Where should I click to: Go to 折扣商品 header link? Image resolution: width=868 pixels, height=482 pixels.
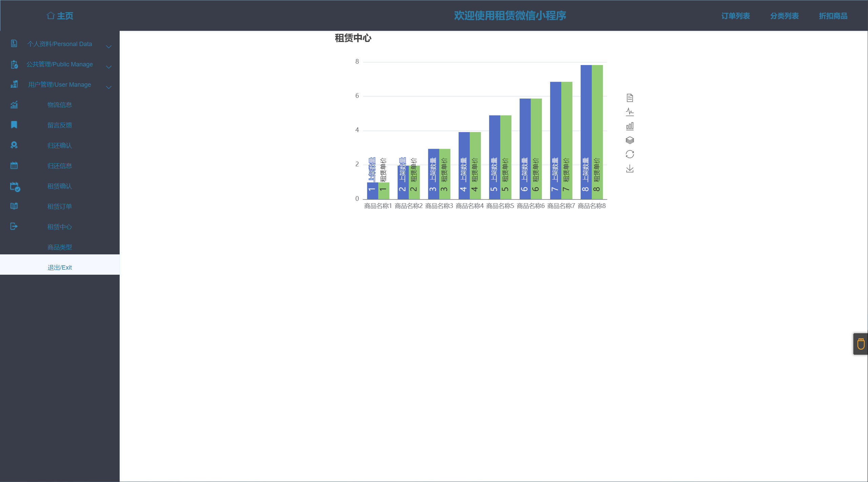[x=833, y=16]
